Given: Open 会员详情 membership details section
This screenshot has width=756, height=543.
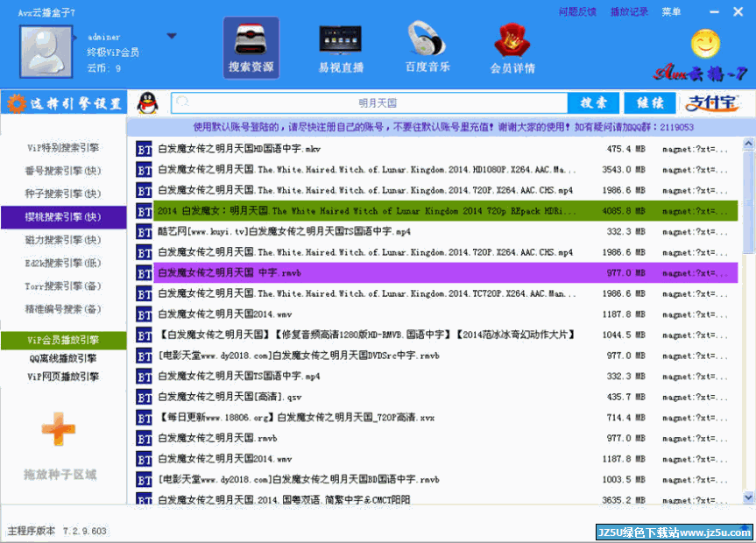Looking at the screenshot, I should tap(512, 47).
